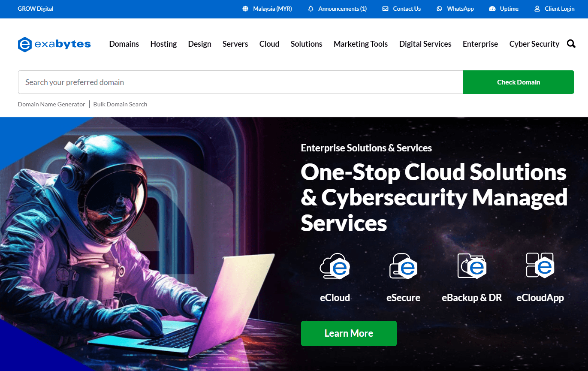This screenshot has width=588, height=371.
Task: Open the Bulk Domain Search link
Action: [120, 104]
